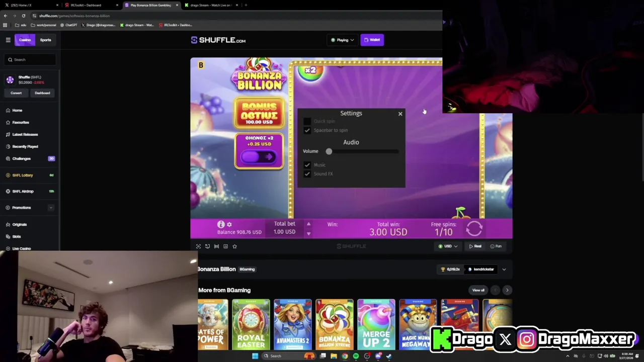Toggle the Music checkbox

307,165
